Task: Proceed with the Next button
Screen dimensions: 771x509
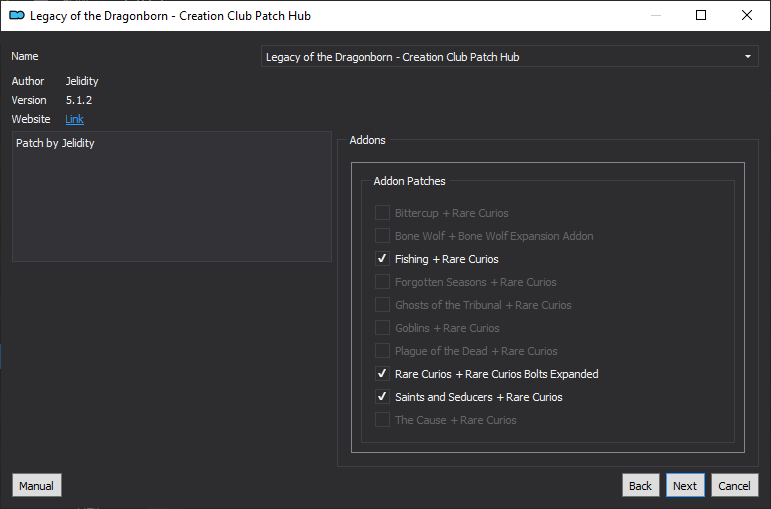Action: click(x=685, y=486)
